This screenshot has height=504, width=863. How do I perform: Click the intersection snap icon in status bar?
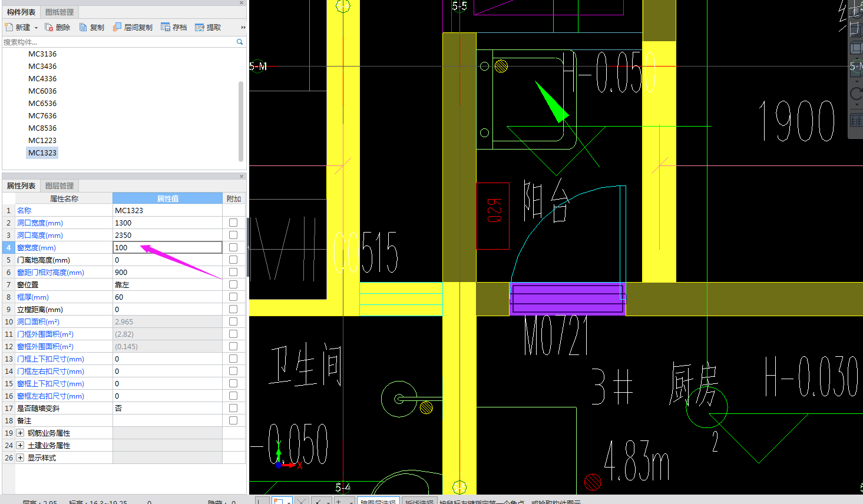[302, 500]
